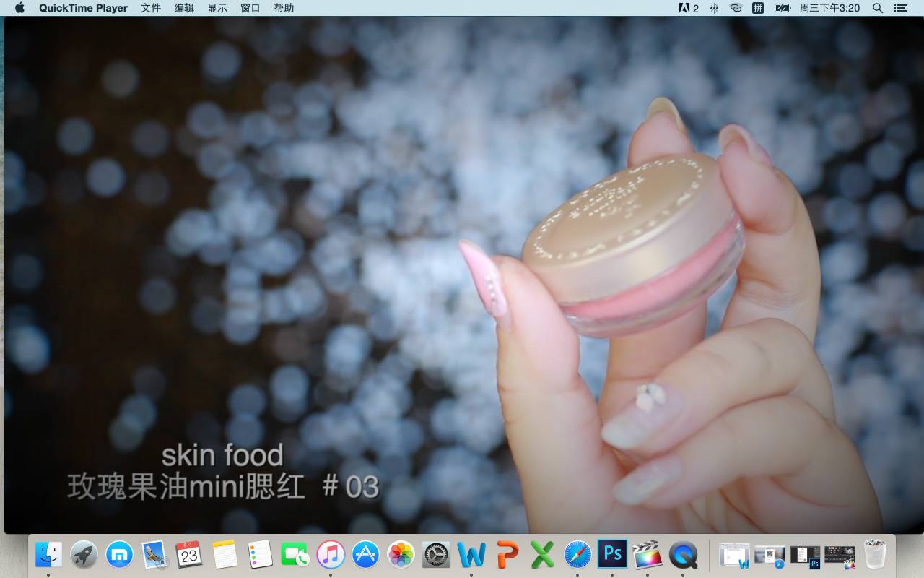The image size is (924, 578).
Task: Open System Preferences gear icon
Action: (436, 555)
